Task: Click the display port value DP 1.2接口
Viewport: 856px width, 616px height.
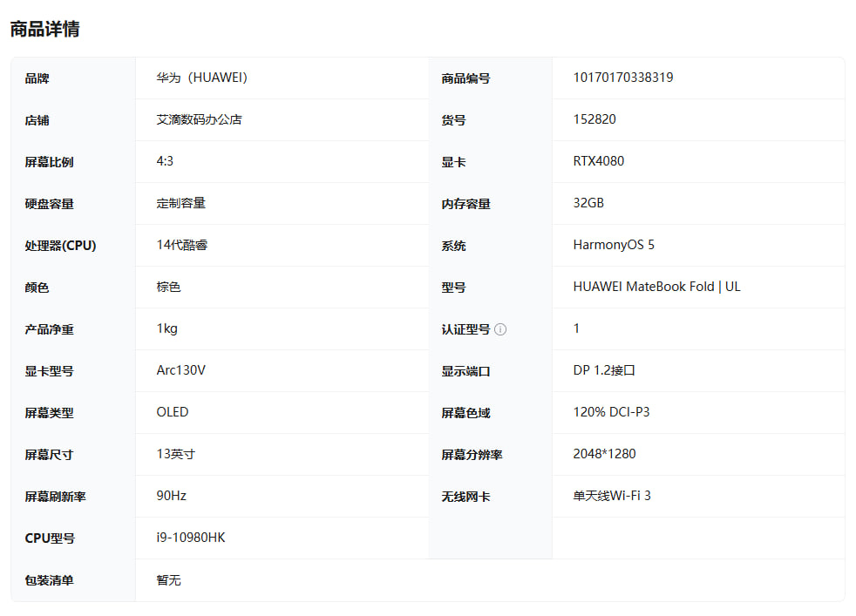Action: coord(604,370)
